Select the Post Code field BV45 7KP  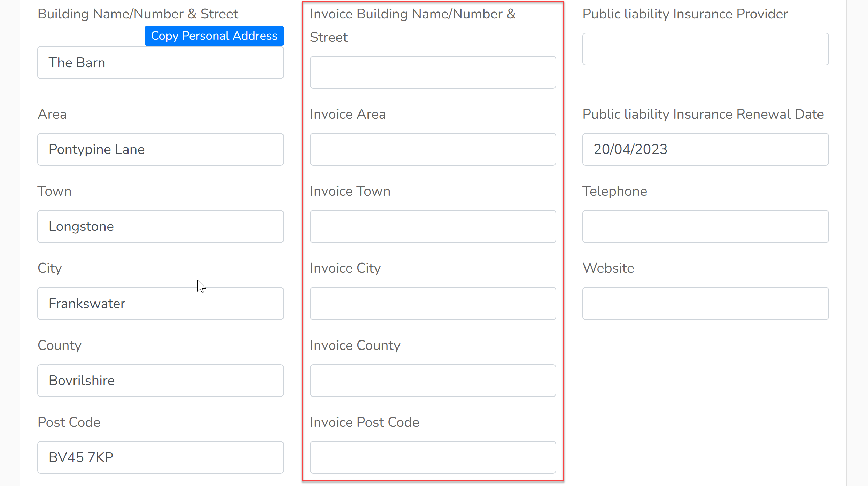(161, 457)
